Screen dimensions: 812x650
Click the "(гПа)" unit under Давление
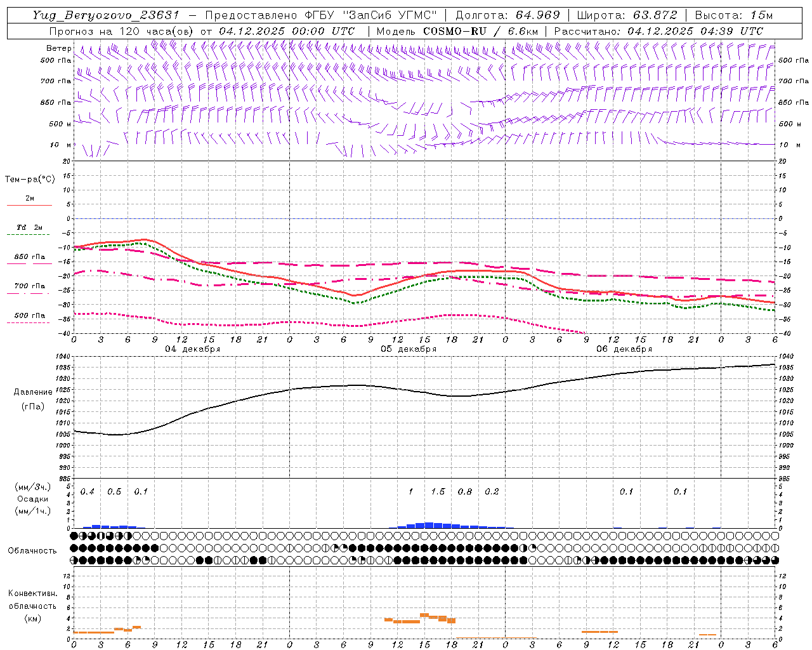[33, 406]
